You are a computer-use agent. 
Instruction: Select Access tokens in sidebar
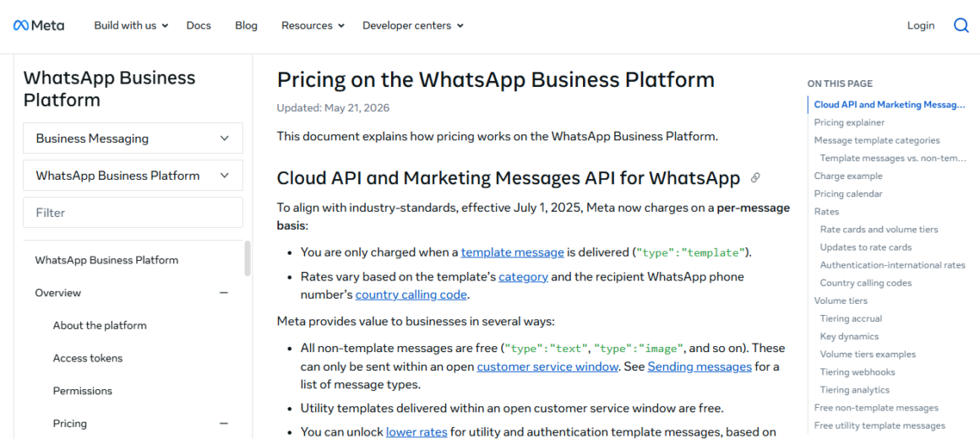pos(88,358)
